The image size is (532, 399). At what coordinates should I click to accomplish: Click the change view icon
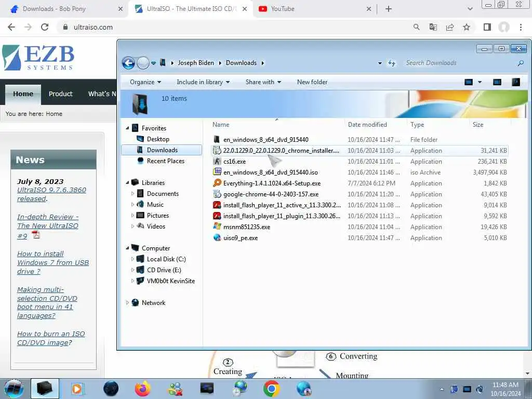click(469, 82)
